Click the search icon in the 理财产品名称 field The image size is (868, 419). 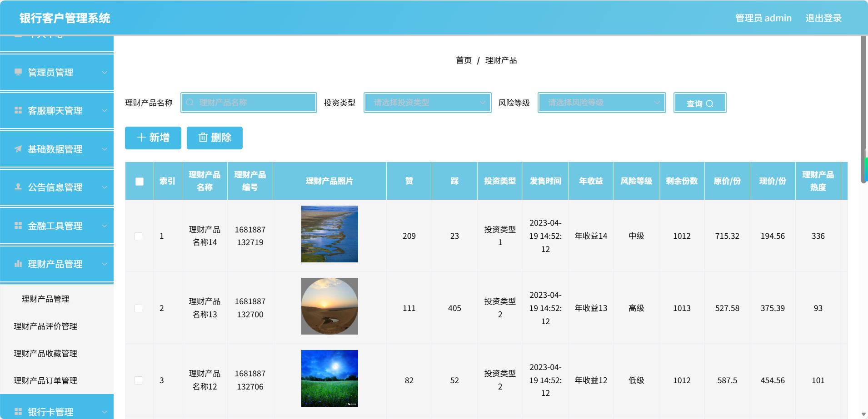(190, 103)
